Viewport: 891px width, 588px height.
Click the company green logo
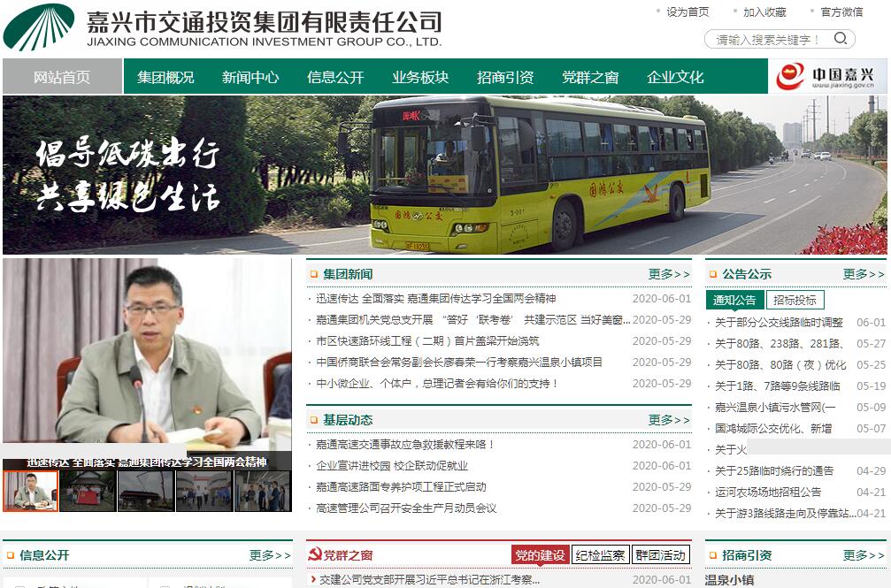[x=39, y=27]
